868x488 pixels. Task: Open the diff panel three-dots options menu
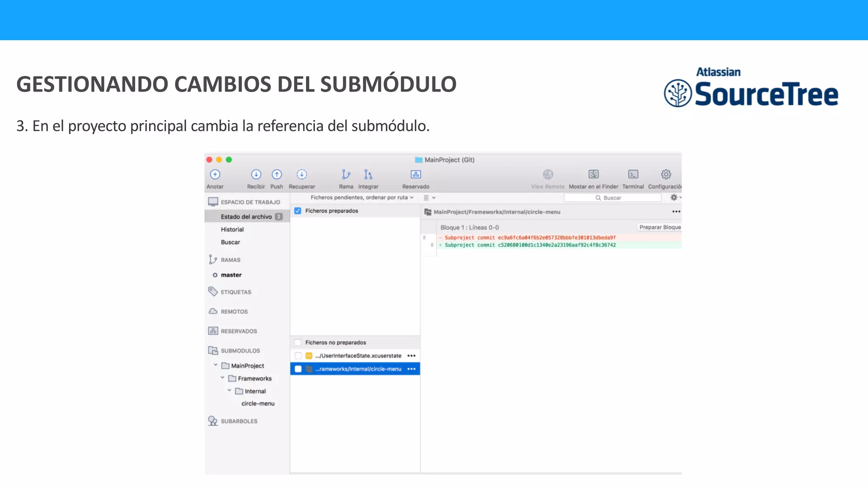676,212
